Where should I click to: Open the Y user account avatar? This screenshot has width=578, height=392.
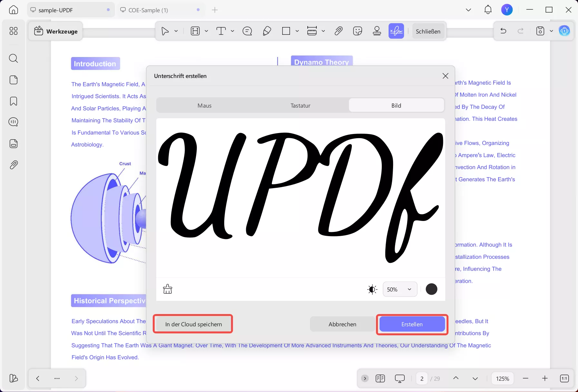(507, 10)
